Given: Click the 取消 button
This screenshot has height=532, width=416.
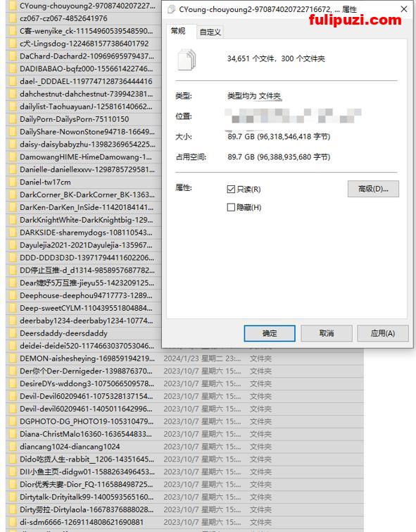Looking at the screenshot, I should [327, 333].
